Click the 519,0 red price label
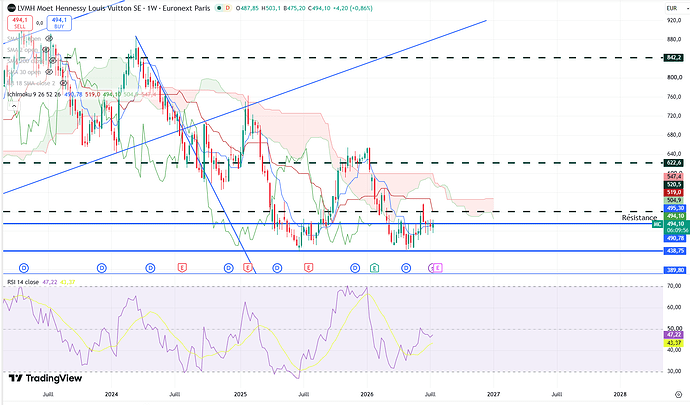 click(x=674, y=192)
